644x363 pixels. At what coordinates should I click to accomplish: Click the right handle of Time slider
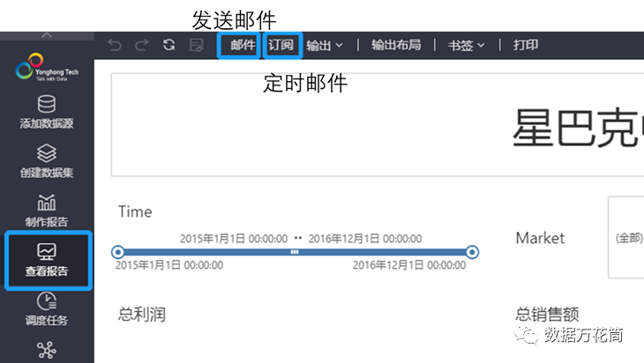(x=472, y=252)
